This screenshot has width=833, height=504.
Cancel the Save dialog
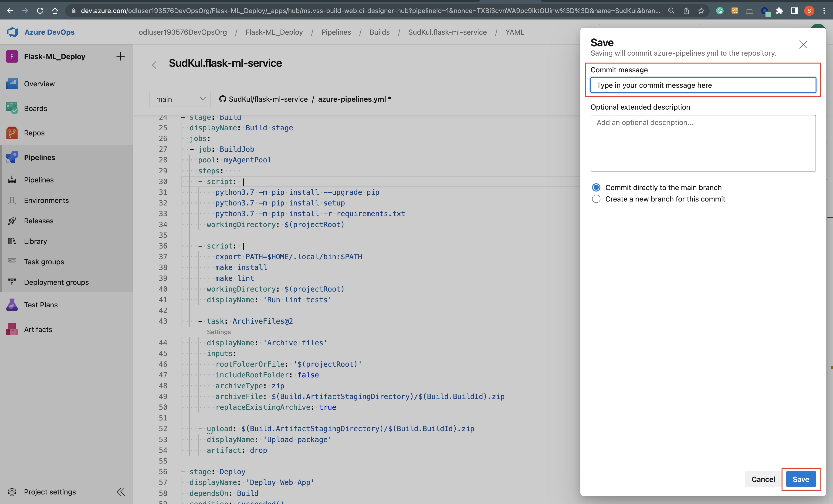click(x=763, y=479)
